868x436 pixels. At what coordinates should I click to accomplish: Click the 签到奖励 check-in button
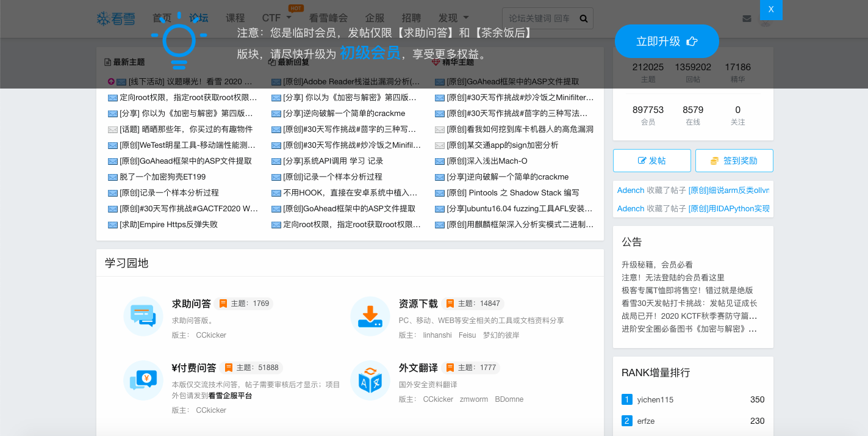tap(734, 161)
